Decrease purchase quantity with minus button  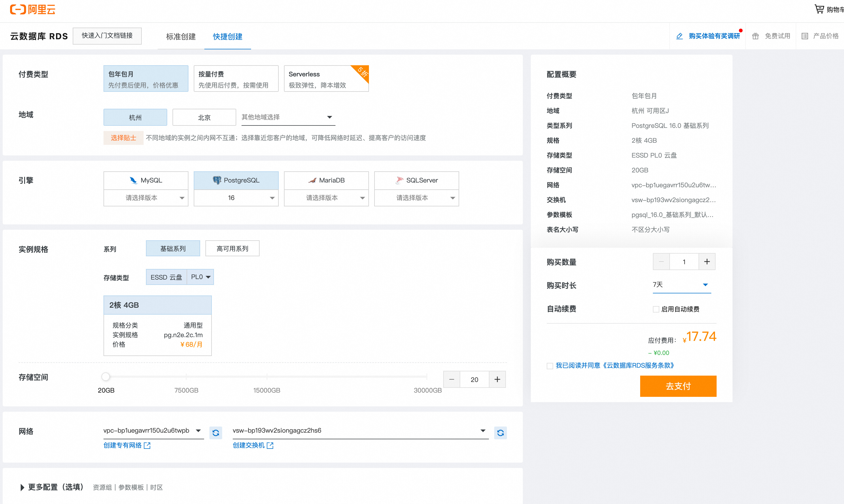tap(661, 262)
